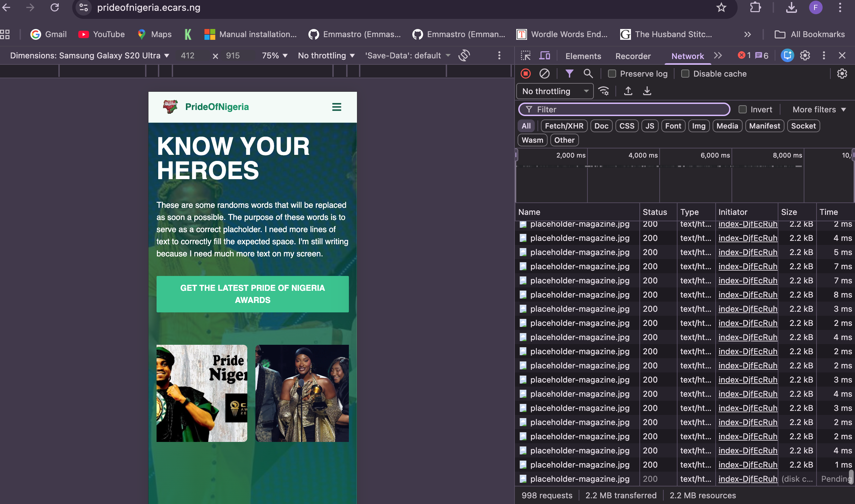Viewport: 855px width, 504px height.
Task: Click Get The Latest Pride Of Nigeria Awards button
Action: point(252,294)
